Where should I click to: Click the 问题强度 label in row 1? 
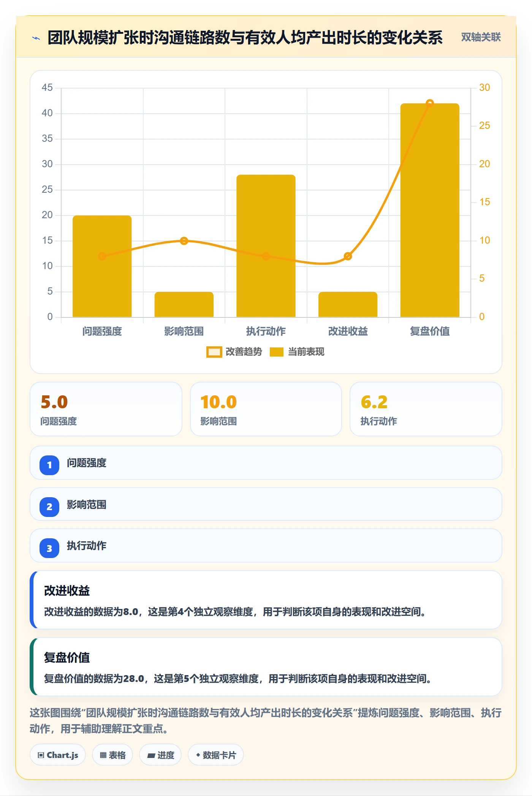point(87,463)
